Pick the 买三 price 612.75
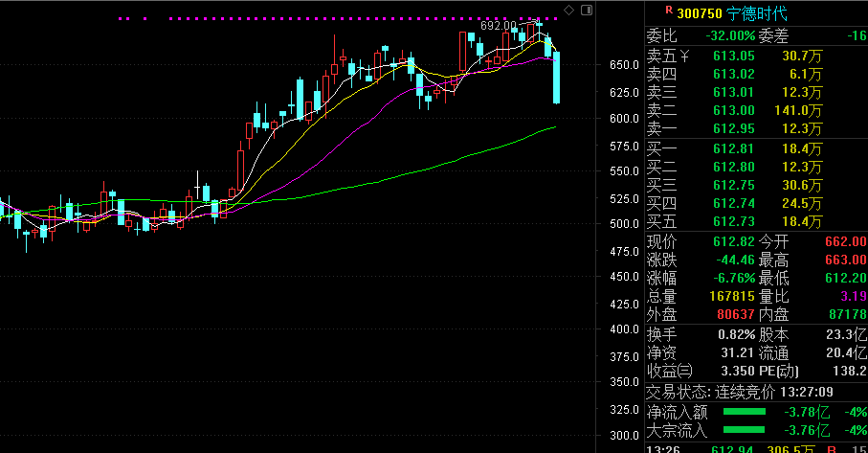The height and width of the screenshot is (453, 868). (733, 185)
